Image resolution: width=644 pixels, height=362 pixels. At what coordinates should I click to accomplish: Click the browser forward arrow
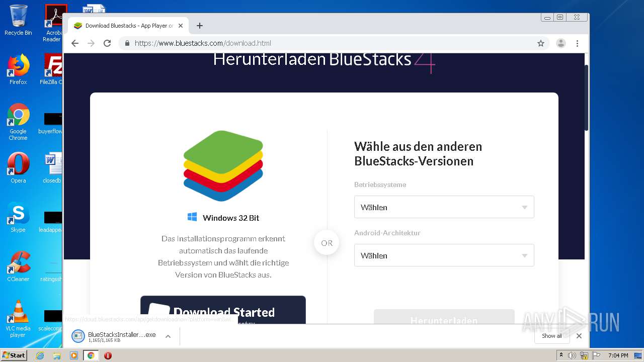pos(91,43)
